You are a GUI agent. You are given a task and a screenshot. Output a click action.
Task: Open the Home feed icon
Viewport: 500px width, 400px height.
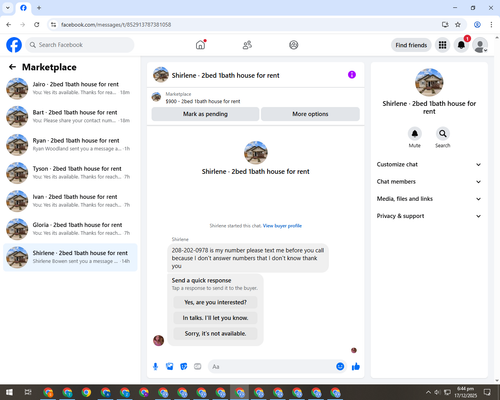pyautogui.click(x=200, y=45)
